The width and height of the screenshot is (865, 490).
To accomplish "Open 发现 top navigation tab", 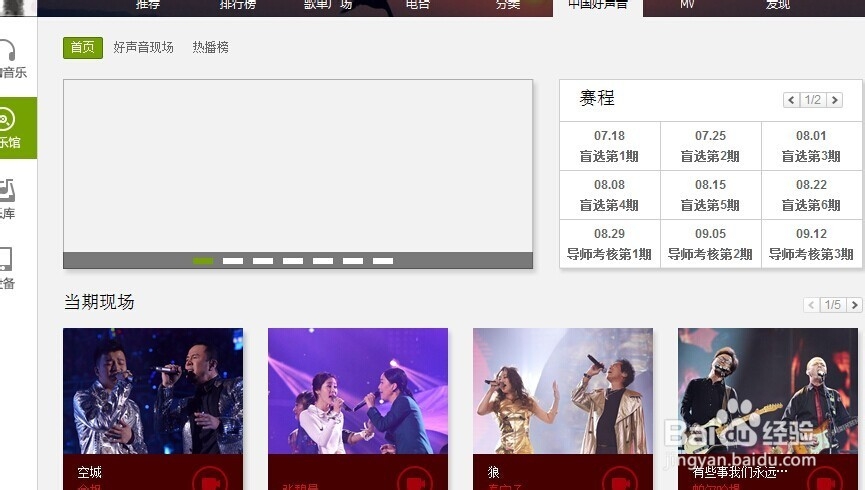I will pyautogui.click(x=778, y=6).
